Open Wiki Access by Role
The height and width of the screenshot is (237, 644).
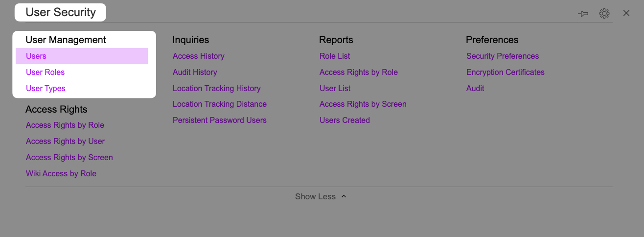click(61, 173)
